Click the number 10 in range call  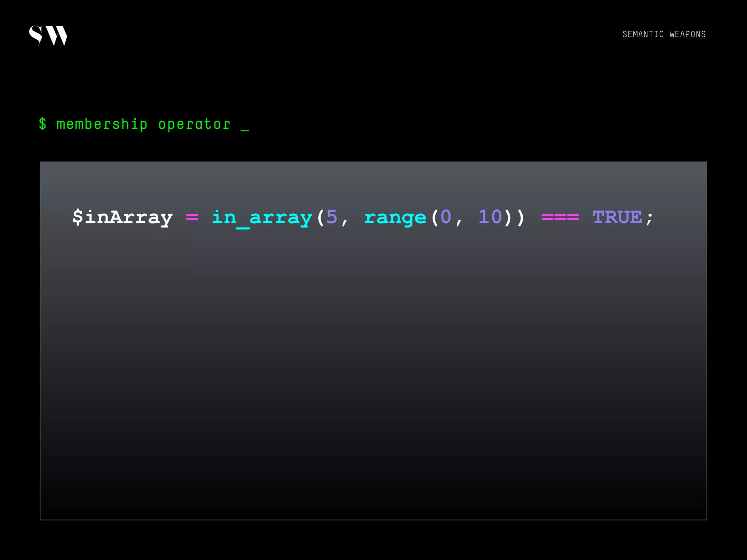490,217
